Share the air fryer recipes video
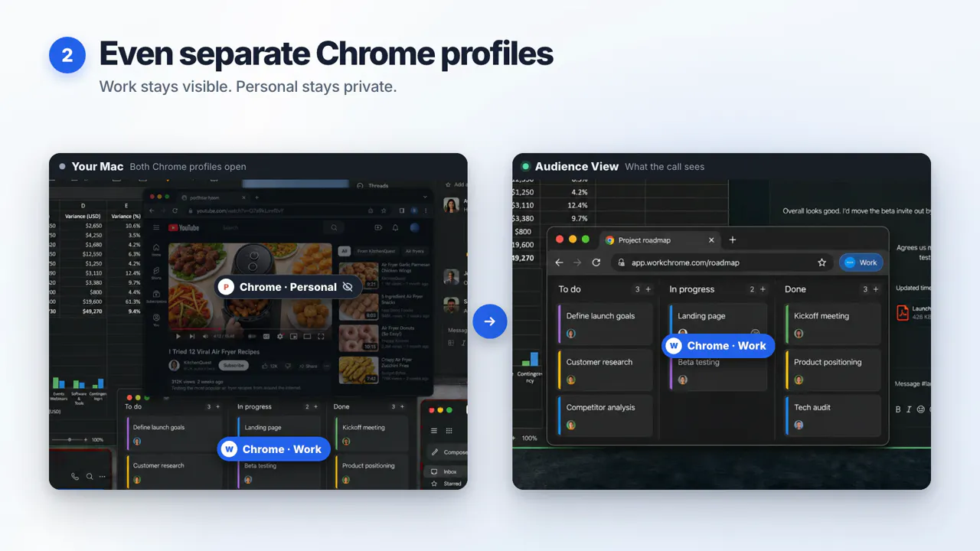 [x=309, y=366]
